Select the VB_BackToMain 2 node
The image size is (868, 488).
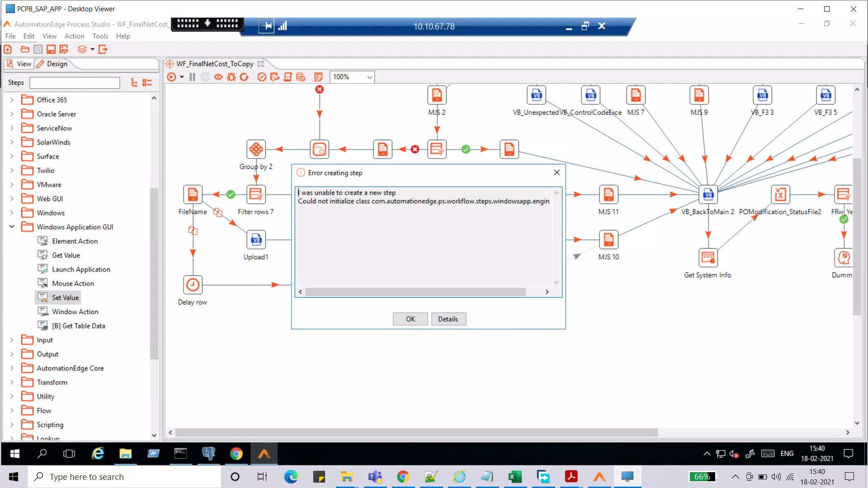coord(708,194)
